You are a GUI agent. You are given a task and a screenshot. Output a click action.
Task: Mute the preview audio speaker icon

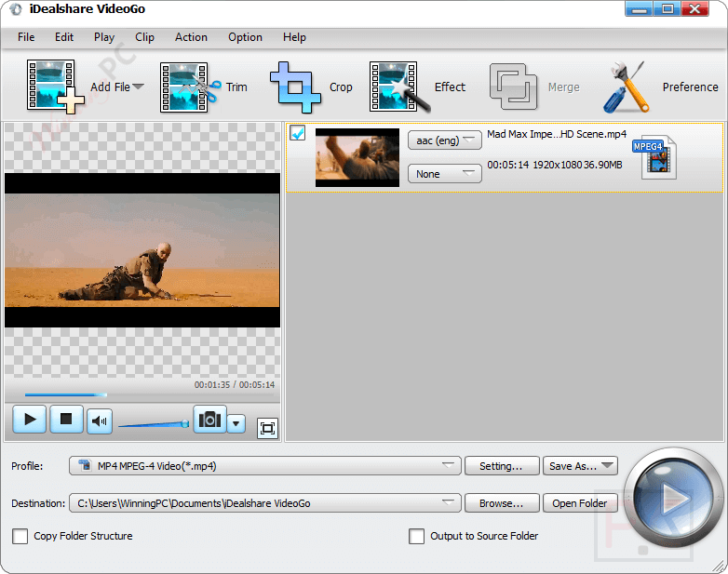pyautogui.click(x=100, y=421)
